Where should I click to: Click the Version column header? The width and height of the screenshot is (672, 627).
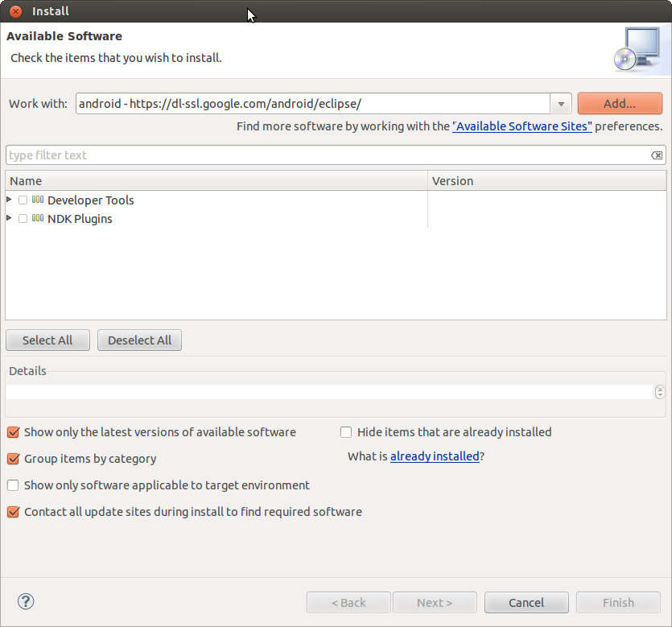click(x=546, y=181)
